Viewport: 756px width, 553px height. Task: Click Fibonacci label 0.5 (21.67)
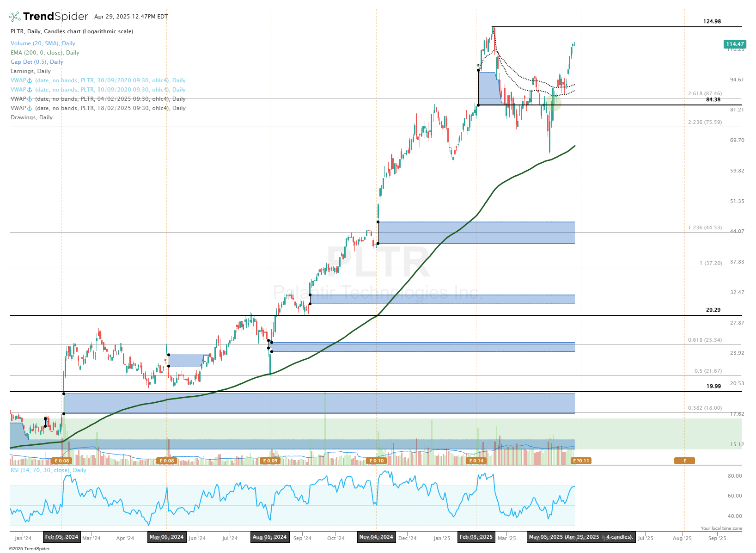[708, 371]
